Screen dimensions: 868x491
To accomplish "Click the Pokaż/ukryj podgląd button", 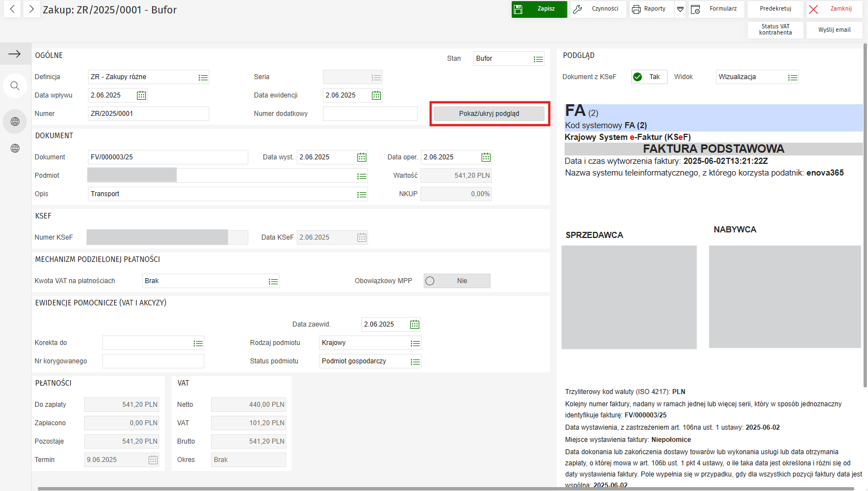I will click(x=489, y=114).
